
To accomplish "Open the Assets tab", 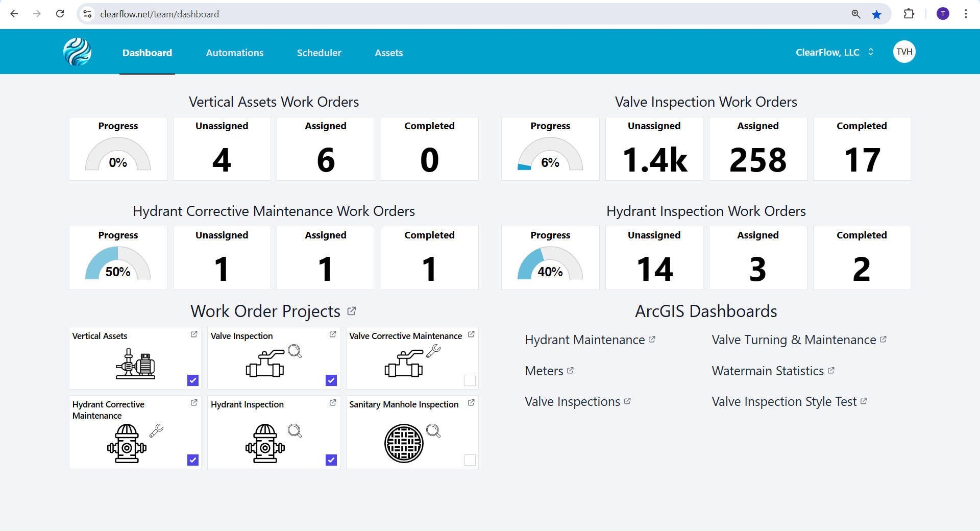I will [389, 53].
